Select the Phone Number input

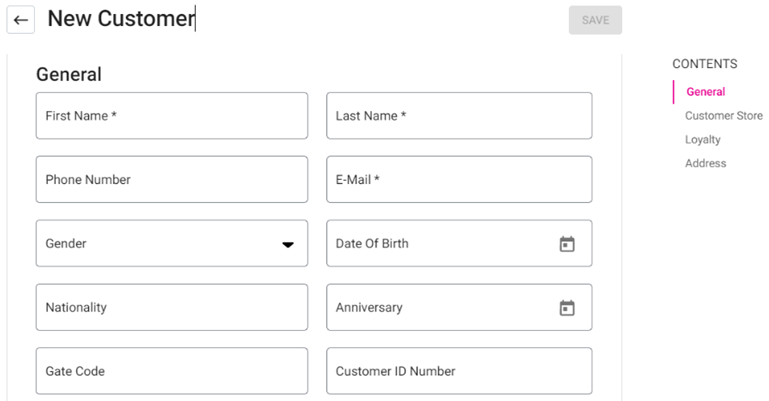171,180
